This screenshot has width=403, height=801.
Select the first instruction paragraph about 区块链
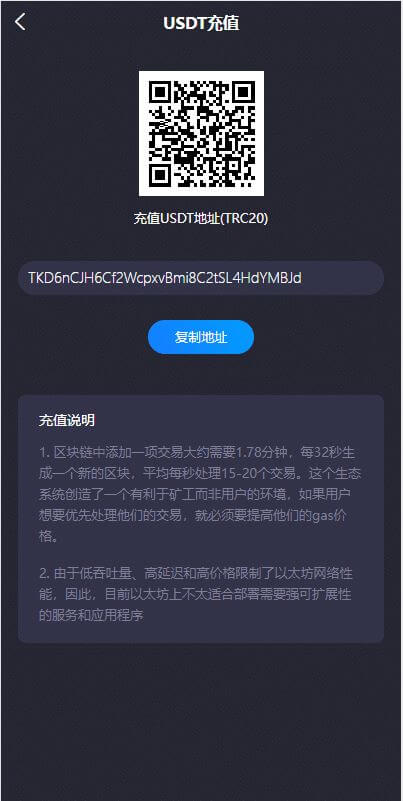pyautogui.click(x=200, y=495)
